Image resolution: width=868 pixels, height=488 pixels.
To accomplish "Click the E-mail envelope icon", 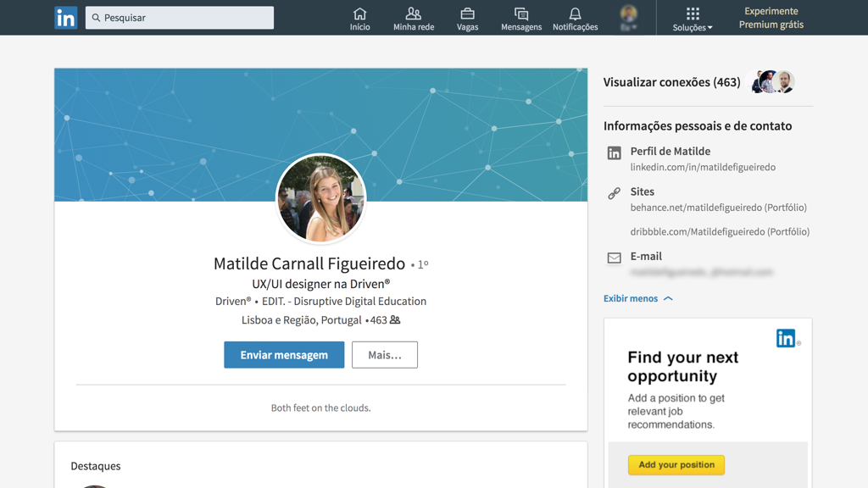I will [x=615, y=258].
